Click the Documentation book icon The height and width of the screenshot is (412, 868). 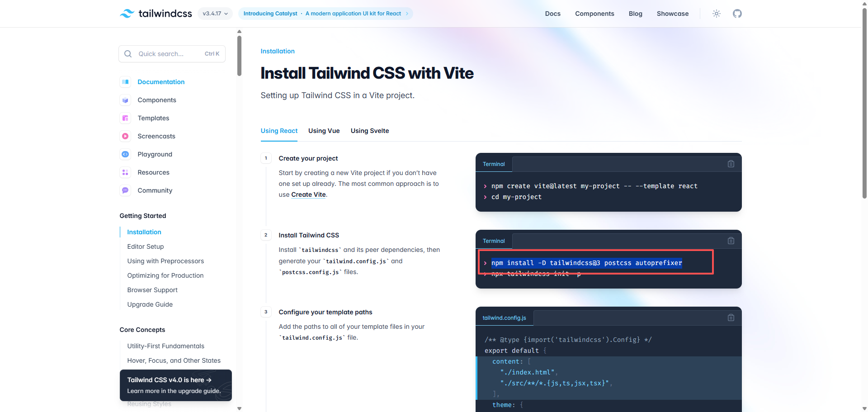point(125,82)
